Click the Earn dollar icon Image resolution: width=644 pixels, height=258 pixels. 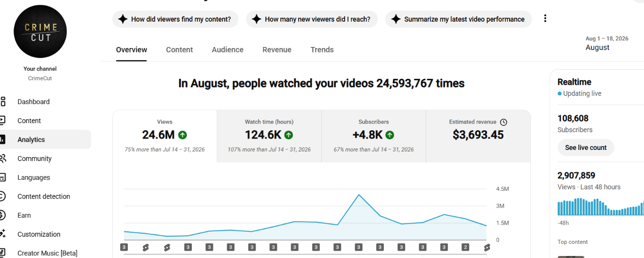pos(3,215)
